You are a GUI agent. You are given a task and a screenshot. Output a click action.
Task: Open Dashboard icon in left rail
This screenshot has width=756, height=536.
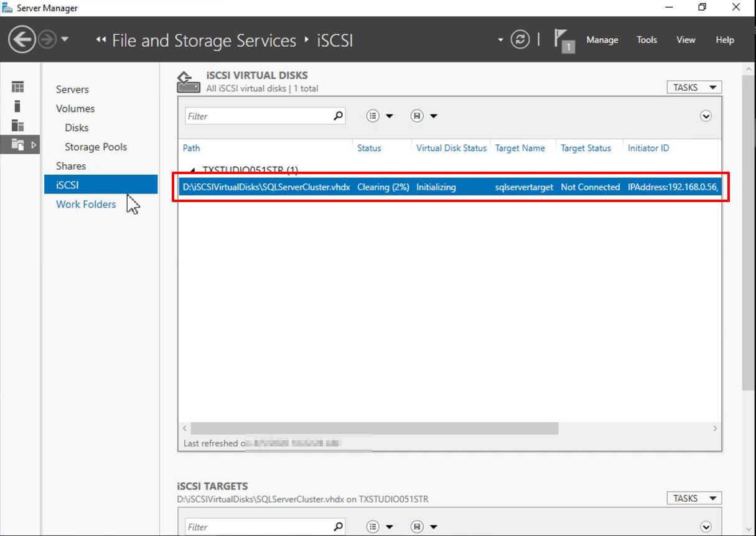[17, 87]
